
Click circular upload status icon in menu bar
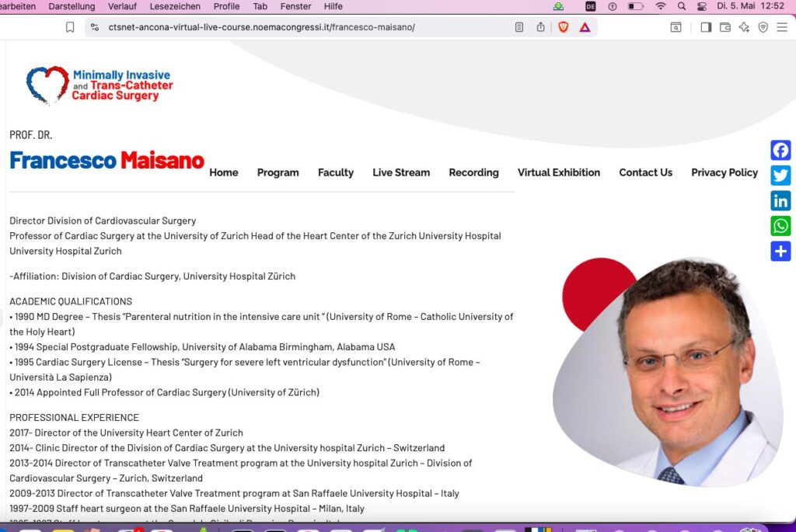[613, 6]
